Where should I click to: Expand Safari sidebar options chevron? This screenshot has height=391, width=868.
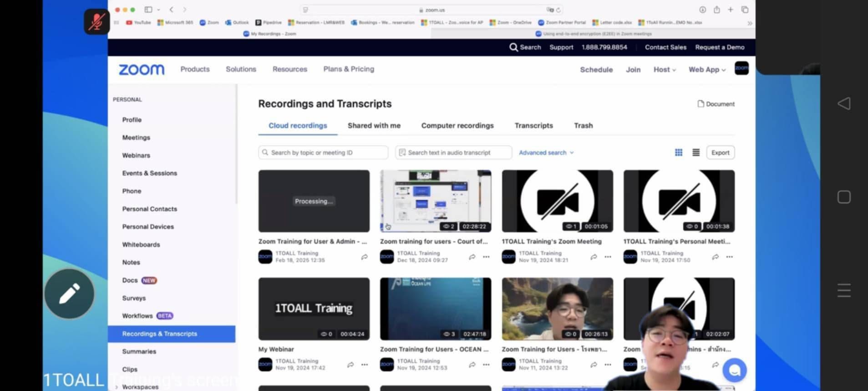[158, 10]
